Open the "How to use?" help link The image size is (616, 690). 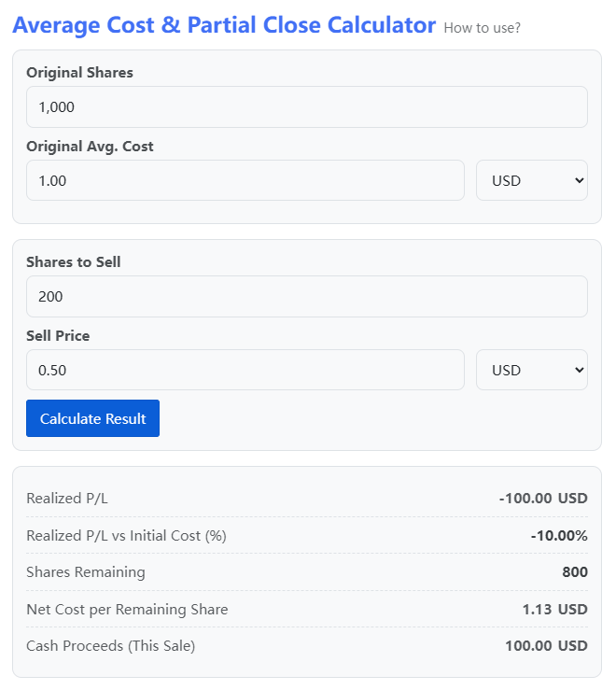coord(482,28)
